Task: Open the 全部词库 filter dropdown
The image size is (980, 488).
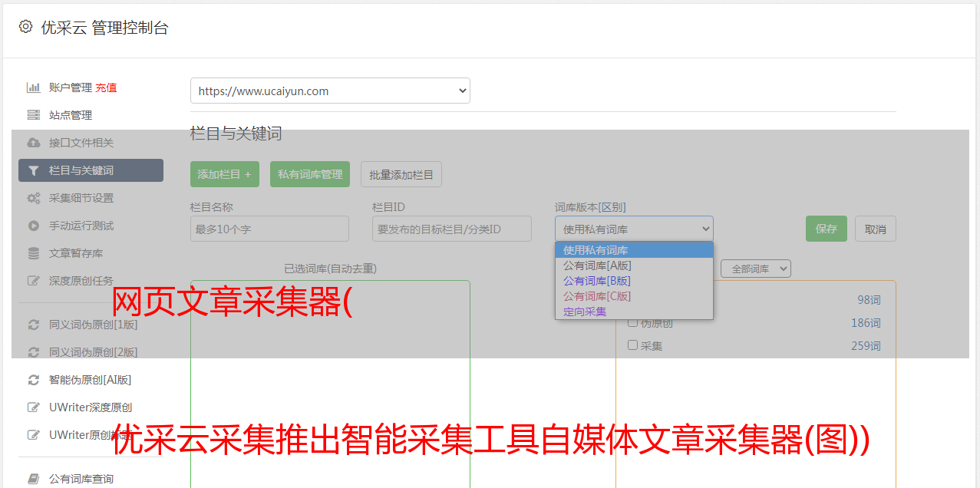Action: click(756, 269)
